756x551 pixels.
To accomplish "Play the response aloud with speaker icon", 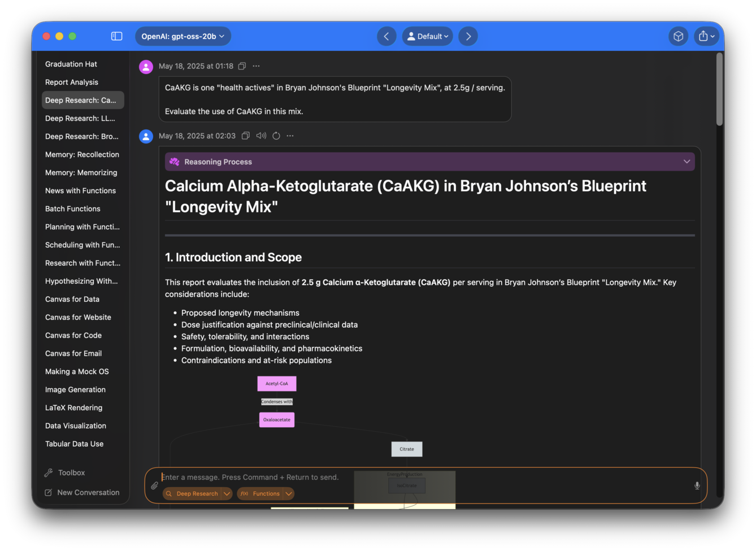I will click(x=261, y=136).
